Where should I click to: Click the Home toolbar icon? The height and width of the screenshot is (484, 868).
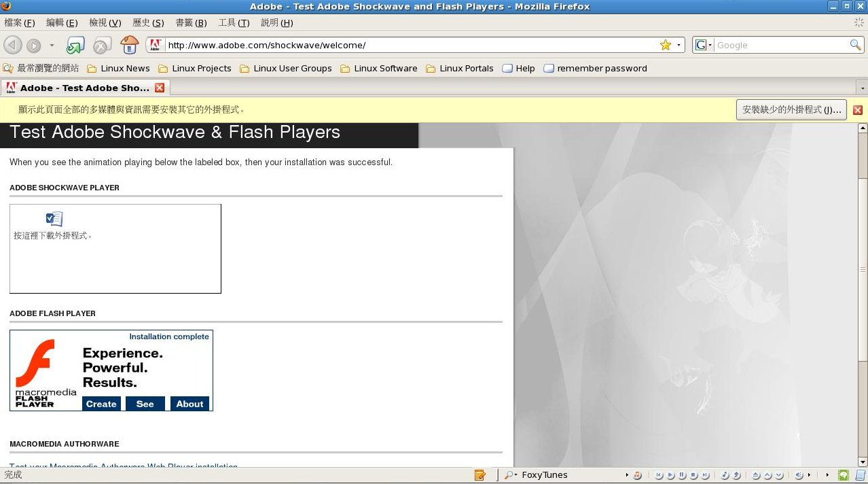coord(129,46)
